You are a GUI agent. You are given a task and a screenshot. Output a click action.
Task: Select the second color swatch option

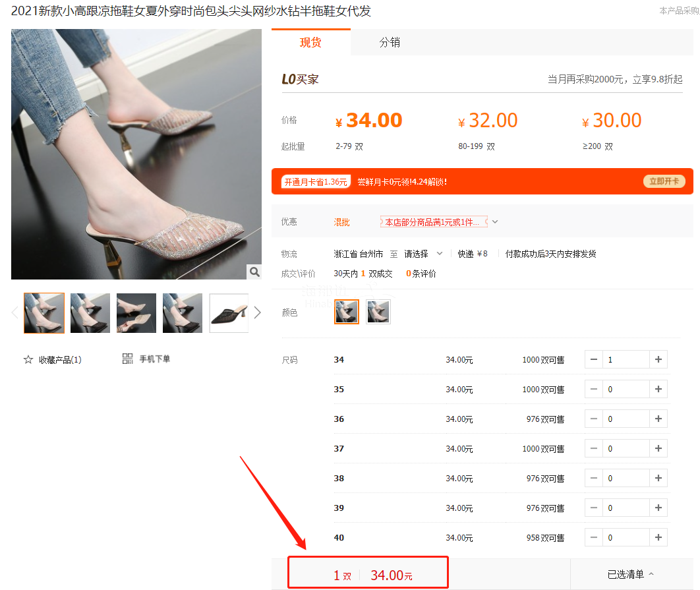coord(378,312)
